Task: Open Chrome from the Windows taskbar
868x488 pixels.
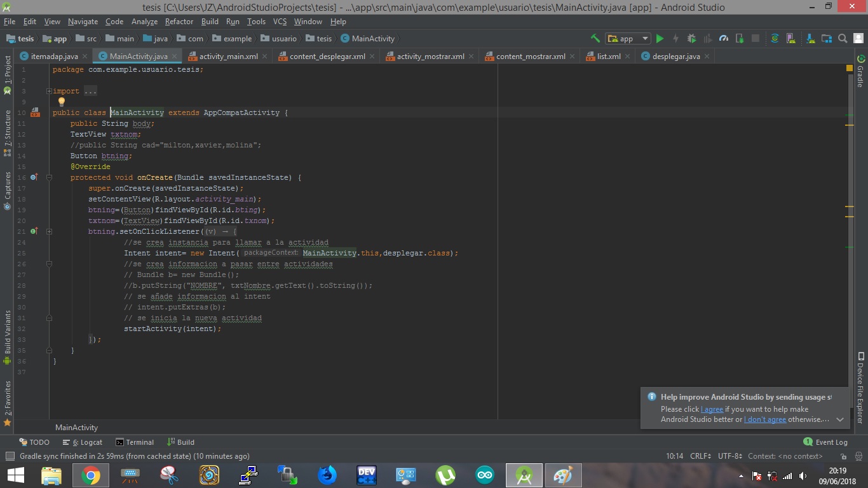Action: pos(90,475)
